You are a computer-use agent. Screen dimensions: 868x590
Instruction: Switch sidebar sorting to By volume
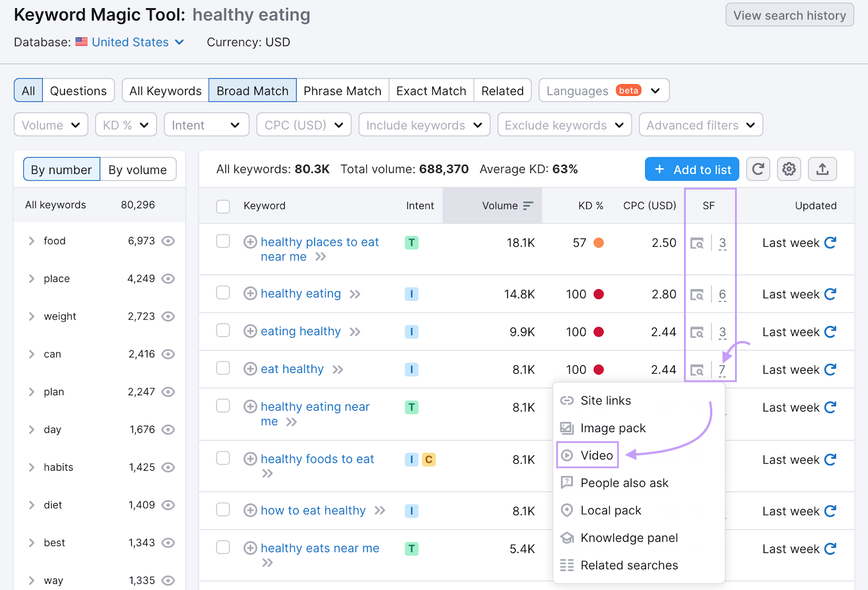click(138, 169)
